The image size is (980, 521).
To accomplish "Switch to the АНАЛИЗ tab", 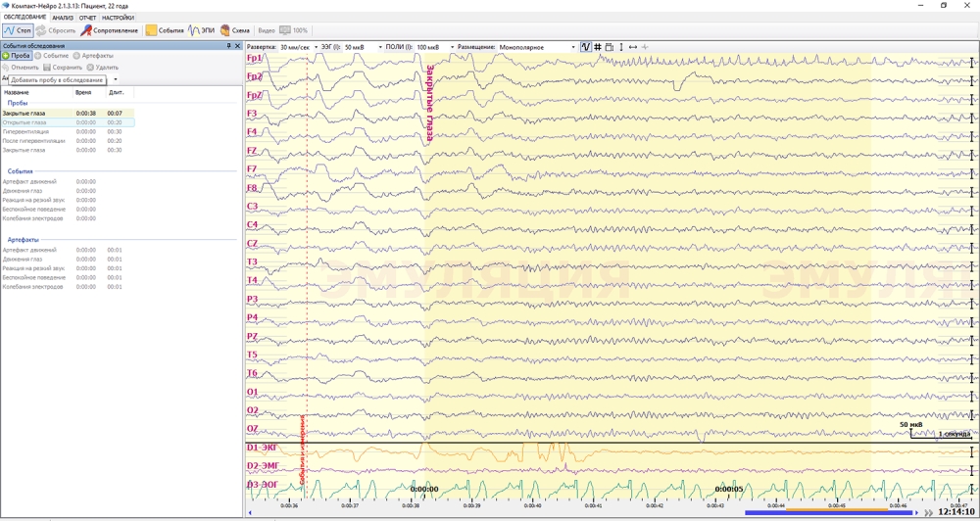I will click(x=63, y=18).
